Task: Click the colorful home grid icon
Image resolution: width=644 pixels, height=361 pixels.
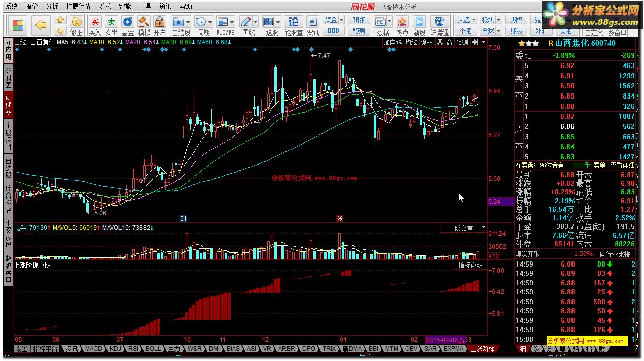Action: coord(18,25)
